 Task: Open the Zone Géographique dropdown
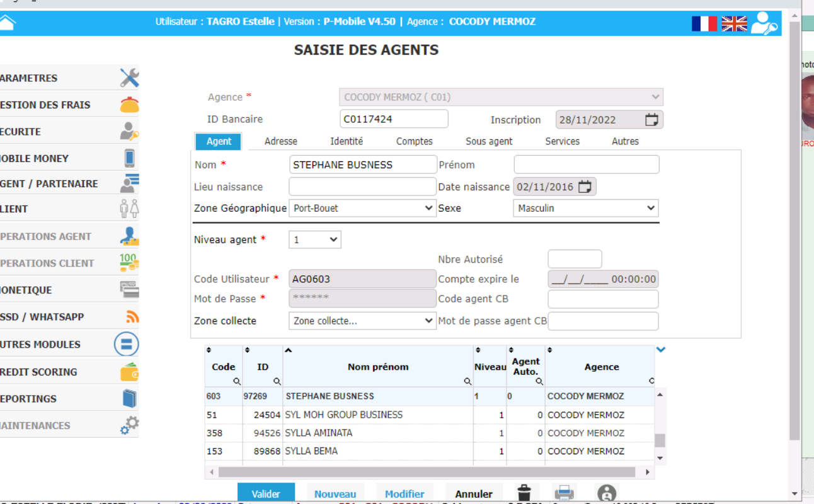click(x=362, y=208)
